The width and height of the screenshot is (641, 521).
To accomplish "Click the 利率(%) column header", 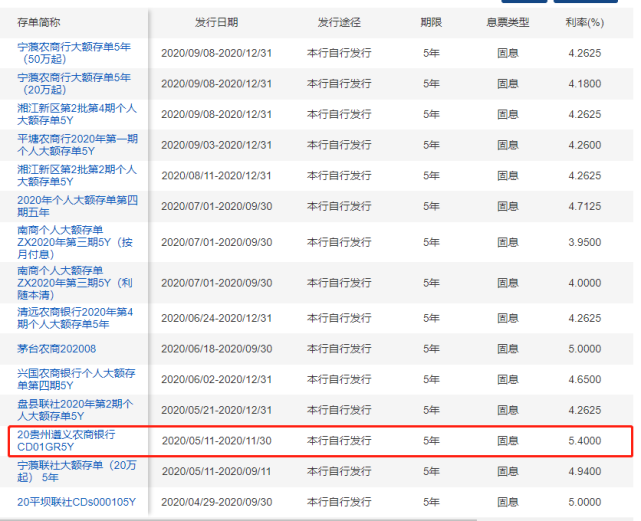I will point(585,22).
